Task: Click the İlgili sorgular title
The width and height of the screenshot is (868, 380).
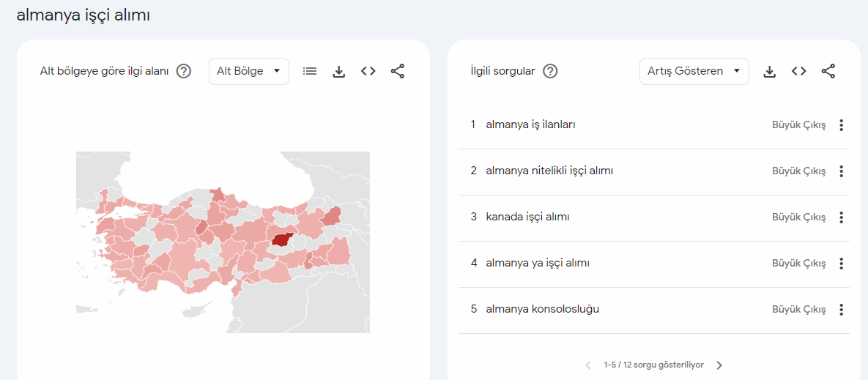Action: [502, 71]
